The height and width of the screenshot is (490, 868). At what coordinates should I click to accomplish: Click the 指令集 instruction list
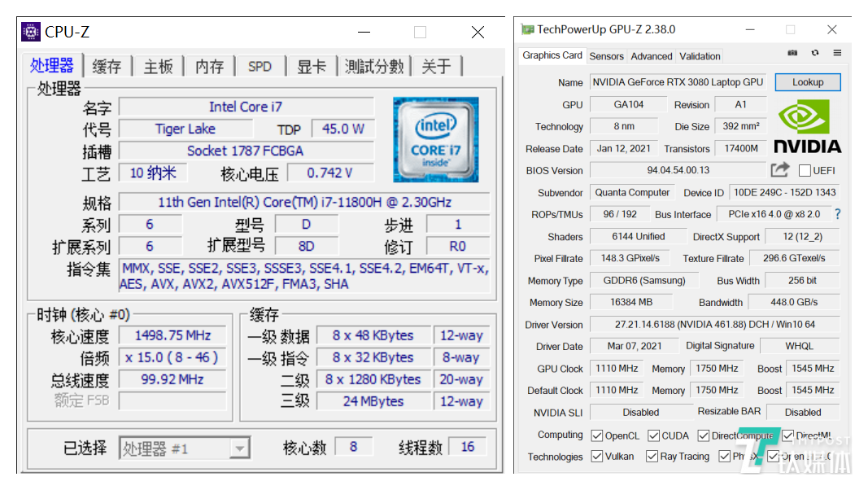[304, 276]
